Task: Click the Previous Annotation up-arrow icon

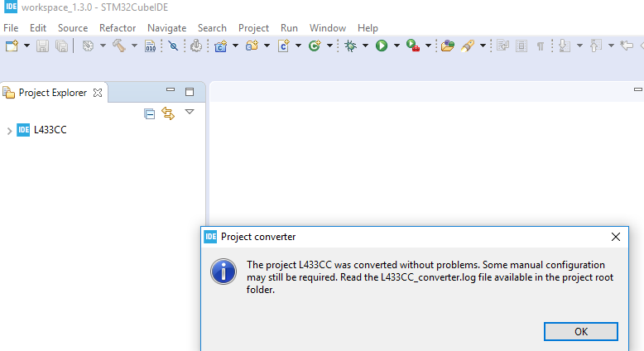Action: (x=596, y=46)
